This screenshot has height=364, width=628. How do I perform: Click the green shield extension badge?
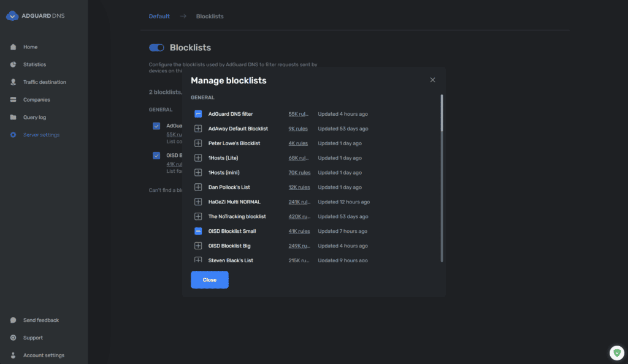pos(616,352)
